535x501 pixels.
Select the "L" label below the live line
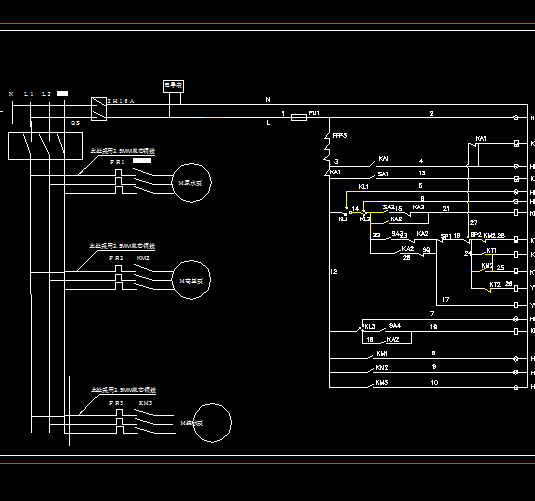click(x=268, y=123)
